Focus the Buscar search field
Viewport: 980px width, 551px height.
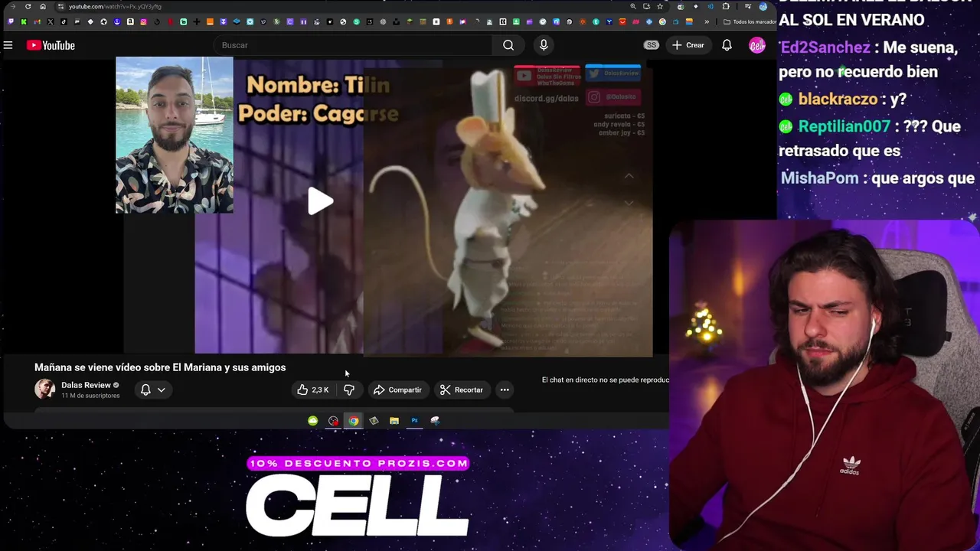[x=352, y=45]
